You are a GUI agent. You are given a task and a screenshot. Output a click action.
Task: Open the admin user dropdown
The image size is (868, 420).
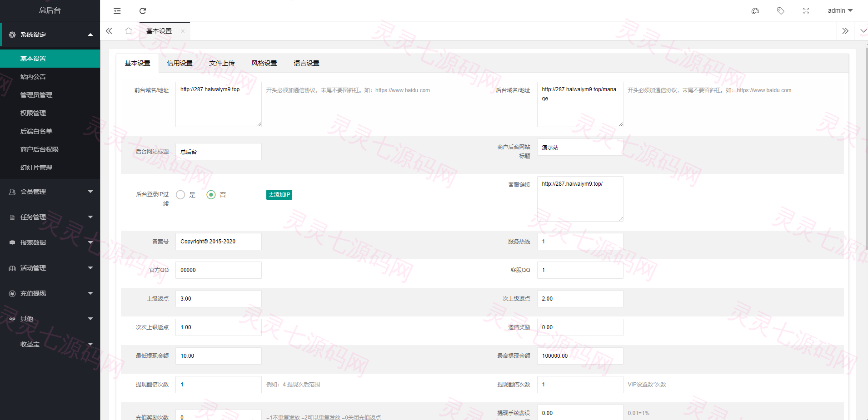(840, 10)
